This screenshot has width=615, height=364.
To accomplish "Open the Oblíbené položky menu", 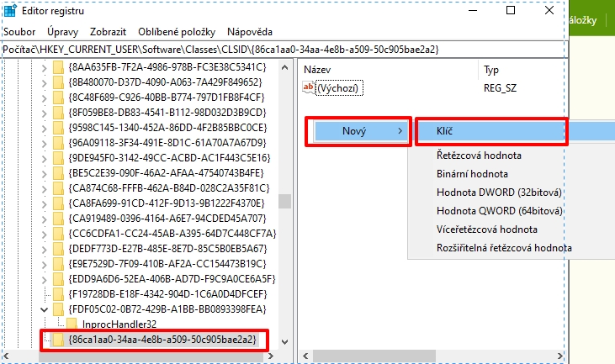I will pyautogui.click(x=177, y=32).
